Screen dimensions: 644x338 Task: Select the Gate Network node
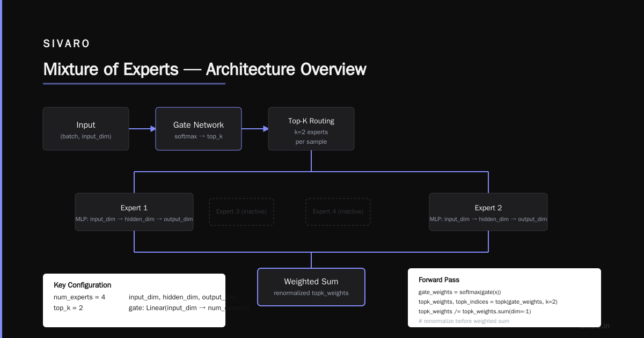199,129
